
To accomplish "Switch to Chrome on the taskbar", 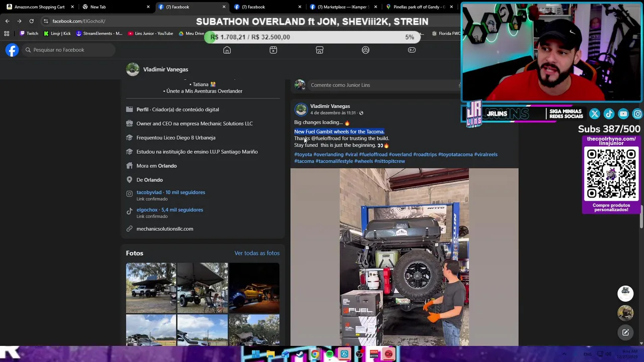I will tap(314, 354).
